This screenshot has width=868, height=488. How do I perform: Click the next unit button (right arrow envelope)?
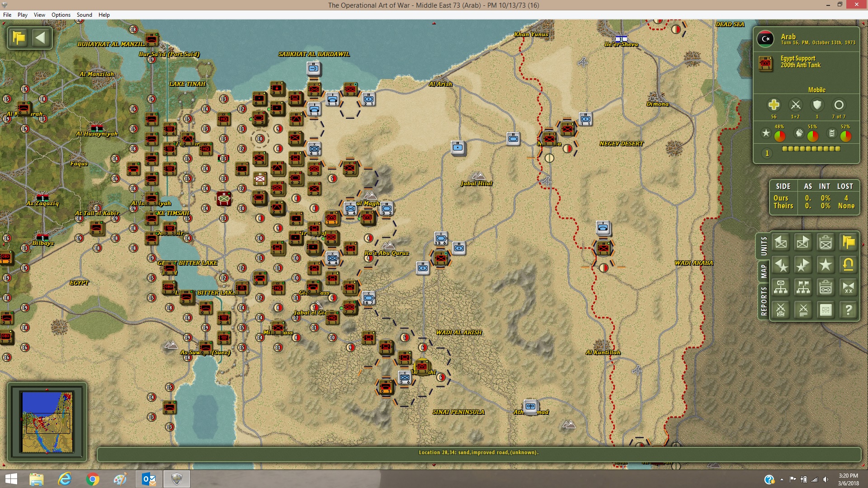click(x=803, y=243)
